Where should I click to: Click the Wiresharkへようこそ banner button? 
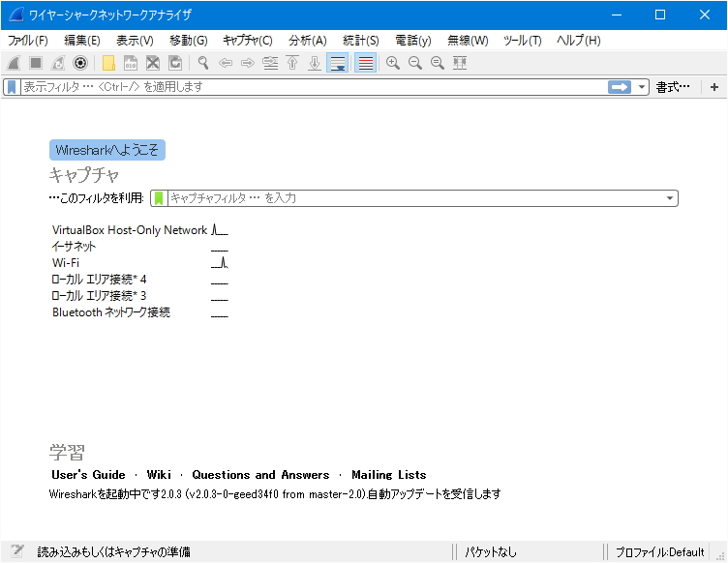[107, 150]
